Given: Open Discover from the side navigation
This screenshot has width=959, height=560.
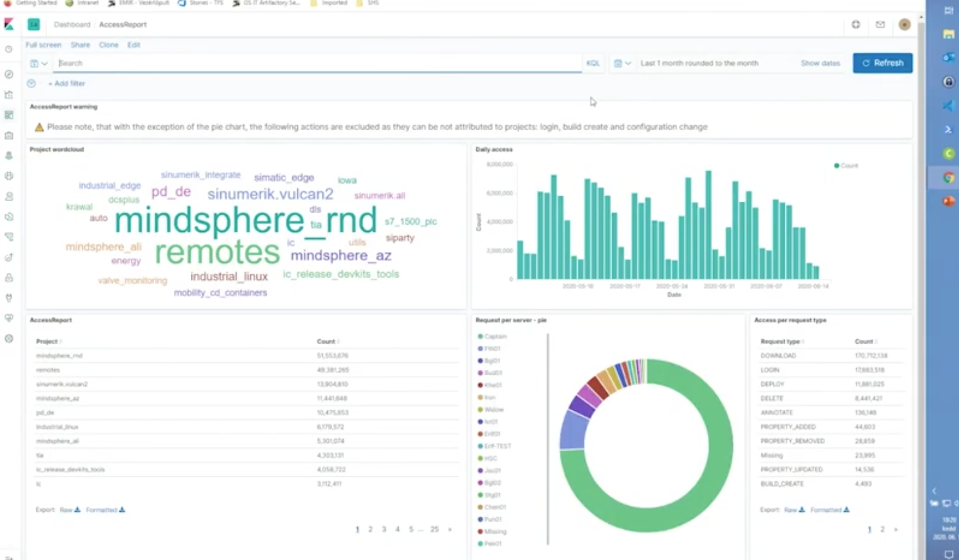Looking at the screenshot, I should [9, 74].
